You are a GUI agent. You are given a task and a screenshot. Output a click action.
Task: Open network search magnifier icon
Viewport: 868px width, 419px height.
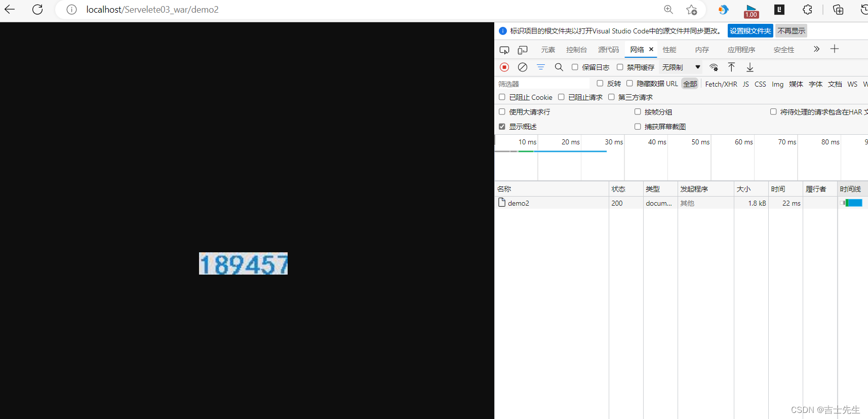pyautogui.click(x=559, y=67)
